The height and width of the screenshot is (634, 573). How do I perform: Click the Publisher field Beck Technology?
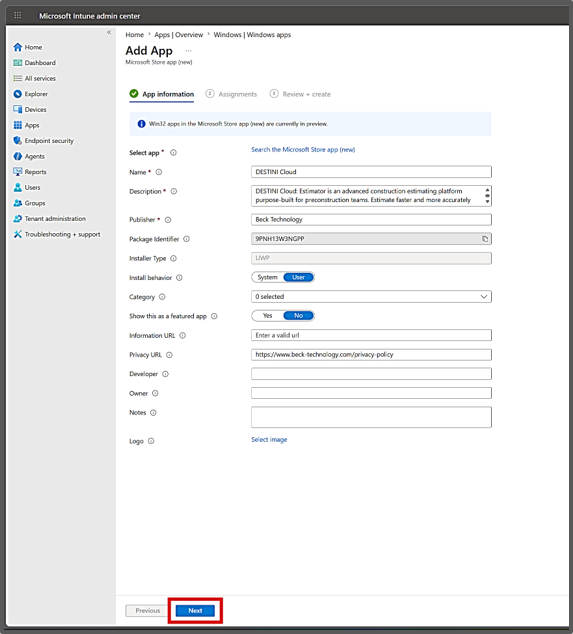coord(371,220)
